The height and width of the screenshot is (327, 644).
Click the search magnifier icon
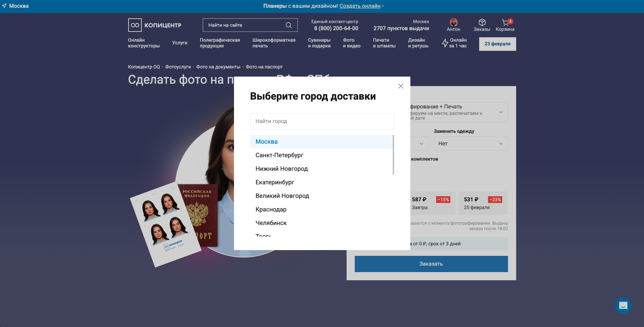[289, 25]
